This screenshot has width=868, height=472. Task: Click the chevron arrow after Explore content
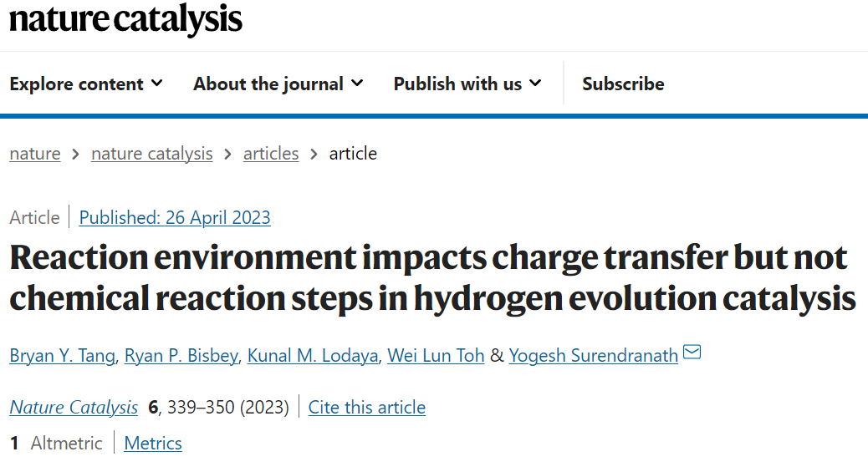tap(157, 83)
